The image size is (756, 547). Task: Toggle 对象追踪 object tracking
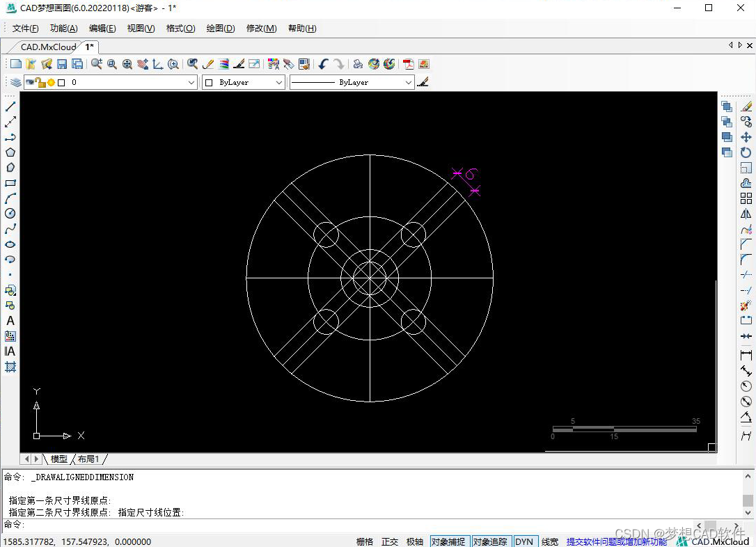point(490,541)
